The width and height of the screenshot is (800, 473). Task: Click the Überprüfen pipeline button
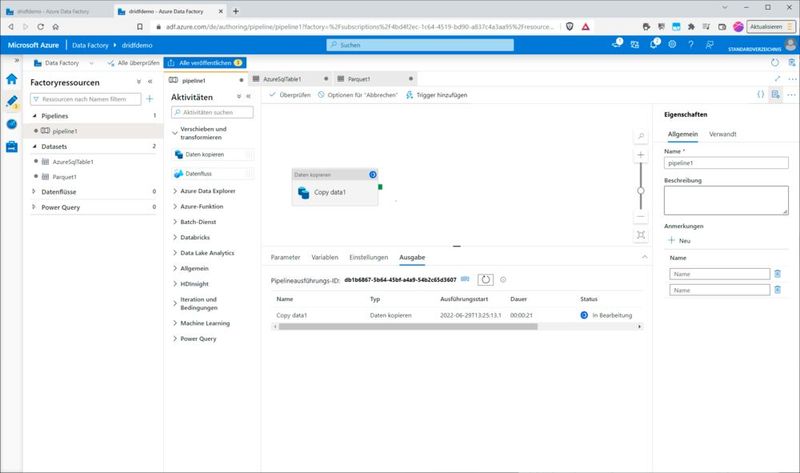[290, 95]
